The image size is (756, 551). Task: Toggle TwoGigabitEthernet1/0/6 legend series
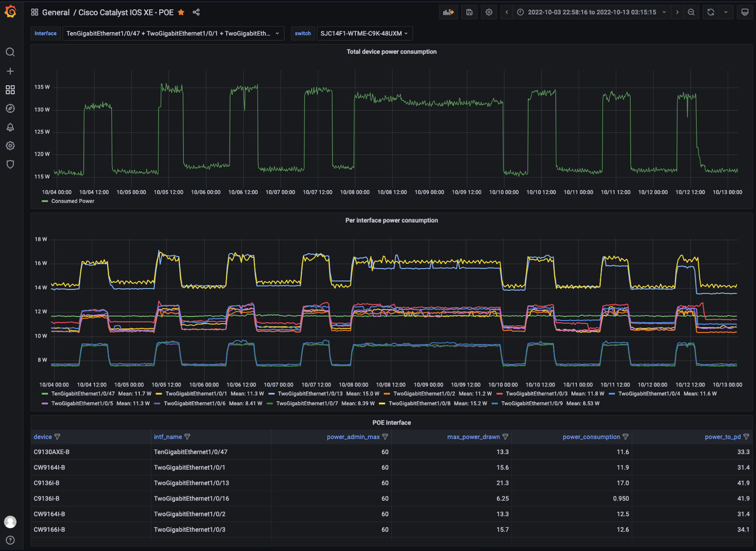pyautogui.click(x=195, y=403)
